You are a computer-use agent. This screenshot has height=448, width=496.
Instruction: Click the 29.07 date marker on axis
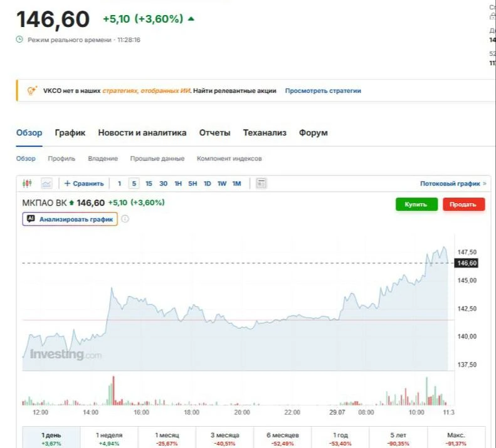point(337,412)
